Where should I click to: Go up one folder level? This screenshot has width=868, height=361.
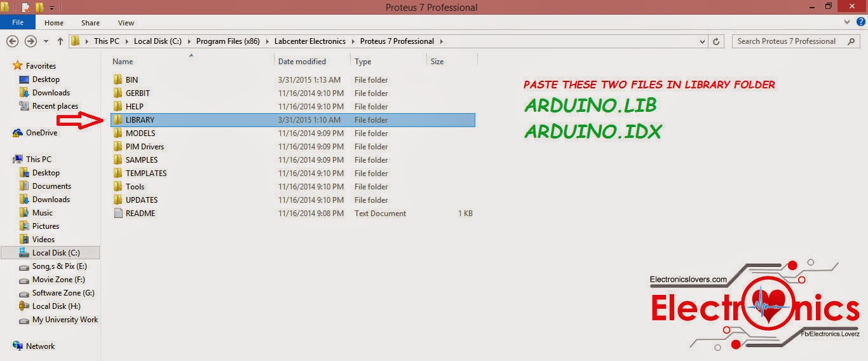click(60, 41)
